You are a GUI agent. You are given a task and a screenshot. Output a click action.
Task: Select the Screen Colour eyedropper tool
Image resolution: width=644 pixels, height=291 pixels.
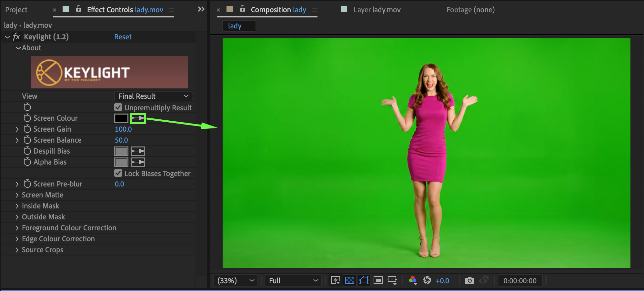point(138,118)
